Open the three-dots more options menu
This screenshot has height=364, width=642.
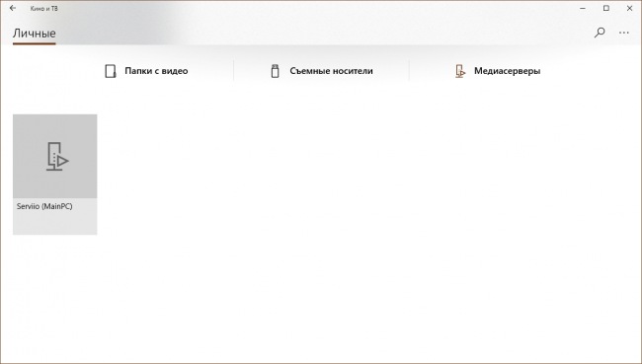tap(624, 33)
